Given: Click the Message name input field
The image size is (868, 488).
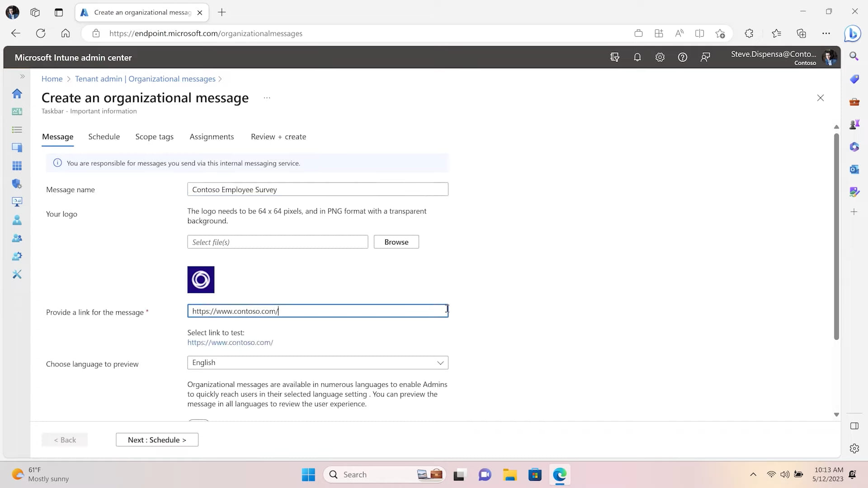Looking at the screenshot, I should pos(317,190).
